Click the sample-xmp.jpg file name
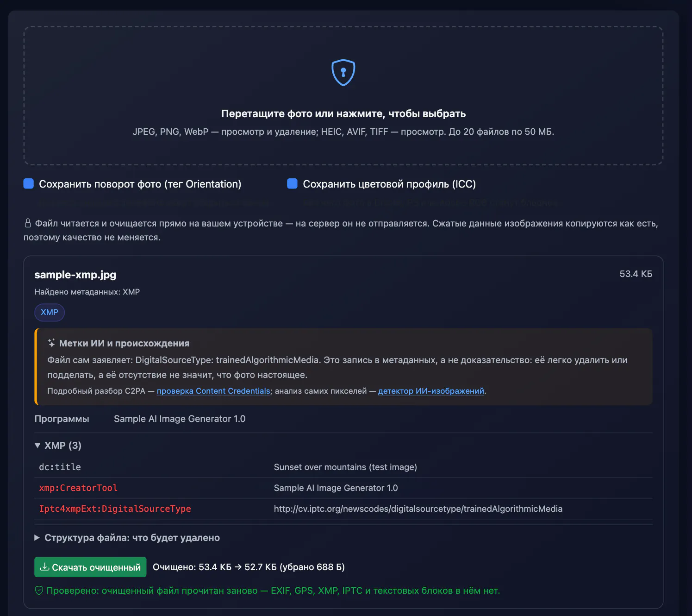This screenshot has height=616, width=692. [75, 275]
